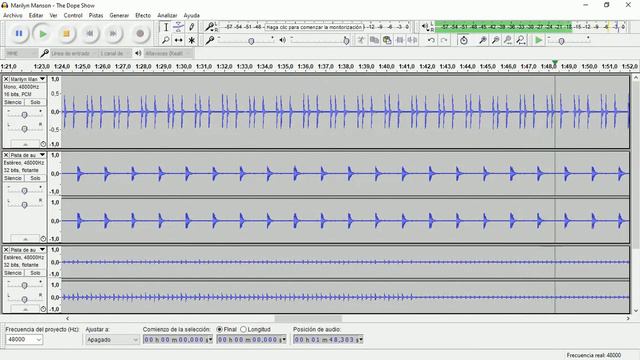Image resolution: width=640 pixels, height=360 pixels.
Task: Start playback with the green Play button
Action: click(x=42, y=33)
